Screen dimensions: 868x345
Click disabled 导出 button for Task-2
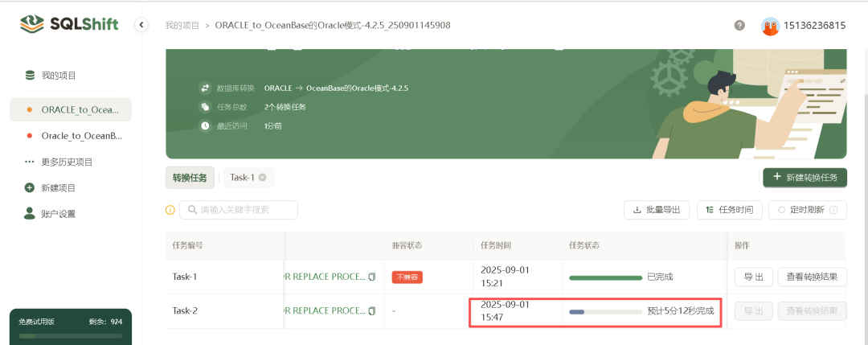pos(753,311)
